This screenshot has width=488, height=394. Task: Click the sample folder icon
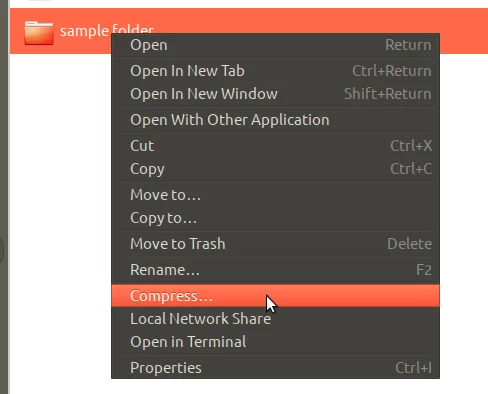(x=39, y=33)
